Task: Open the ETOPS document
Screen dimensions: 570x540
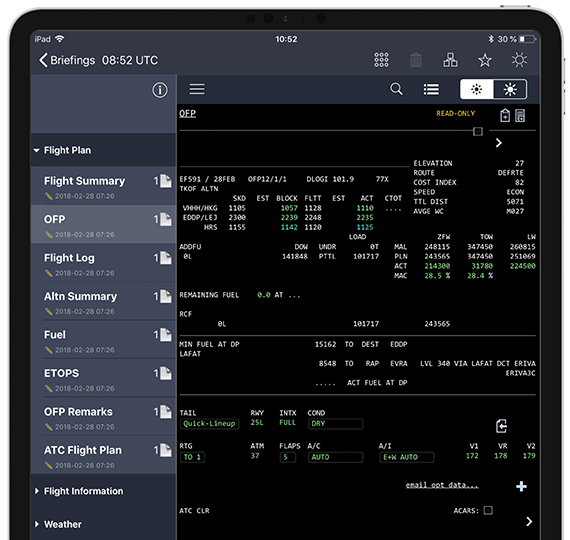Action: (104, 379)
